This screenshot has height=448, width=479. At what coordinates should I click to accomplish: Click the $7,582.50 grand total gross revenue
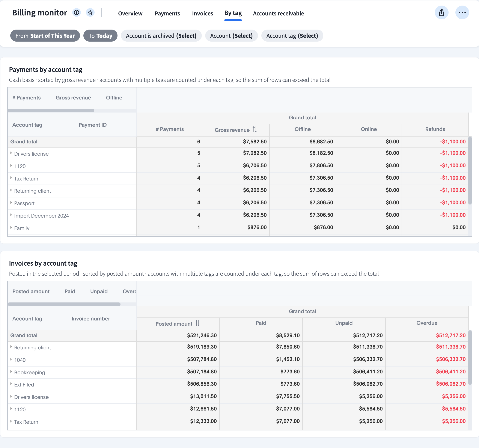coord(255,142)
